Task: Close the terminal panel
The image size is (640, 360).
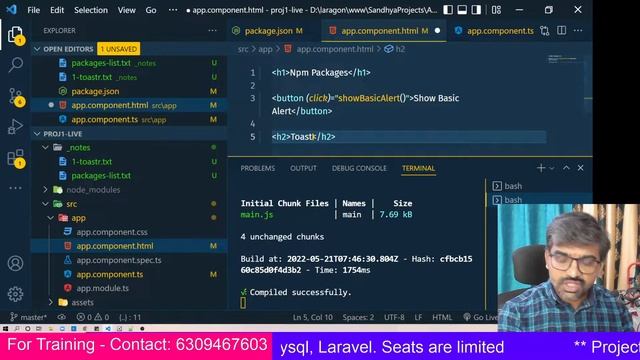Action: [x=580, y=168]
